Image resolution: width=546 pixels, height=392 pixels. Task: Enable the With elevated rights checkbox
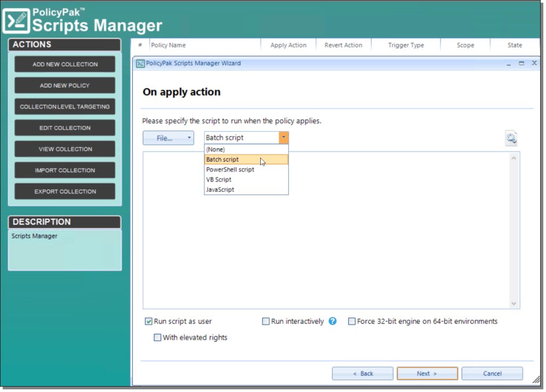(157, 337)
